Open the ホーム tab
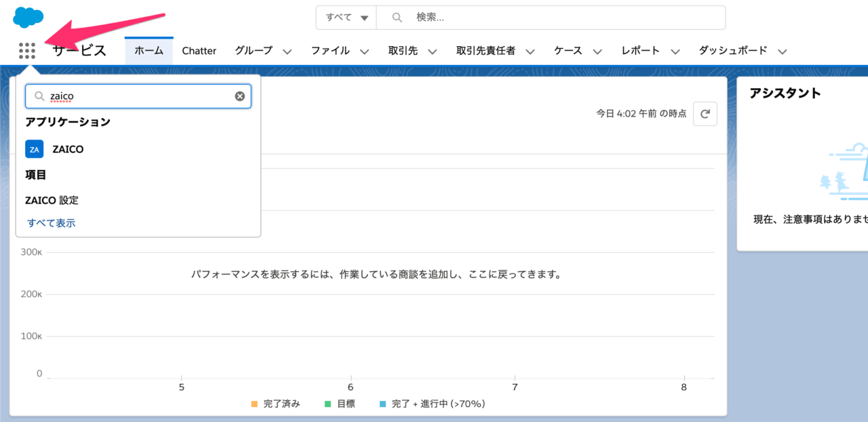 click(149, 51)
